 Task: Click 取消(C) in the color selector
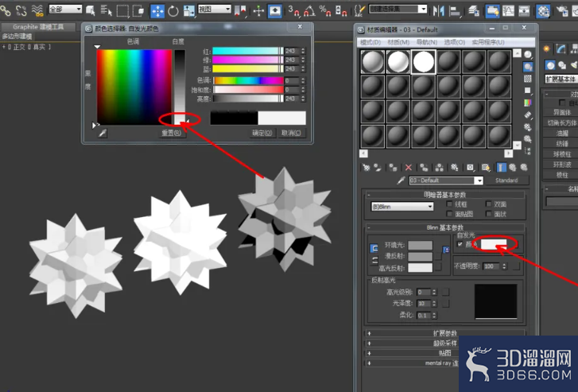[291, 133]
